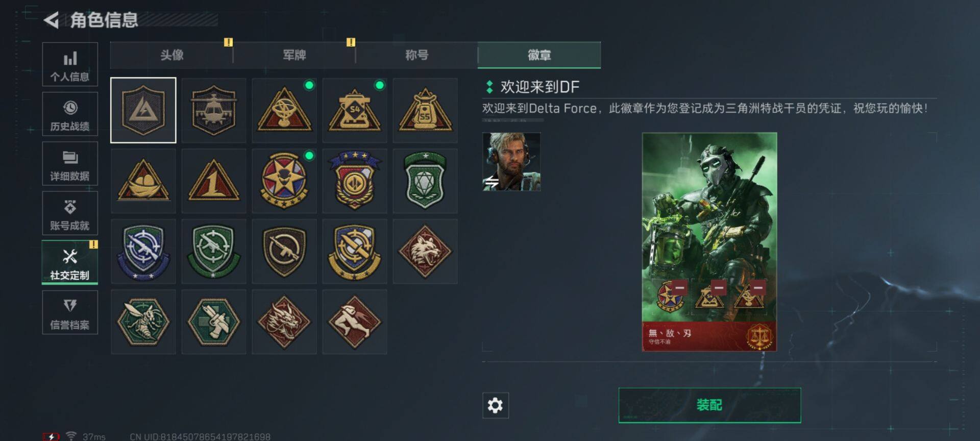The width and height of the screenshot is (980, 441).
Task: Swap operator via the portrait switch arrows
Action: click(x=492, y=182)
